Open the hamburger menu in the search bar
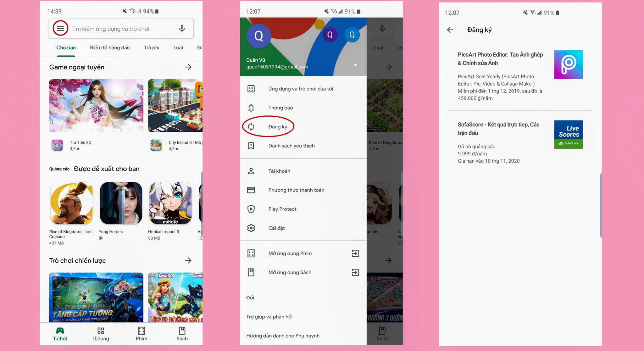The height and width of the screenshot is (351, 644). click(60, 29)
